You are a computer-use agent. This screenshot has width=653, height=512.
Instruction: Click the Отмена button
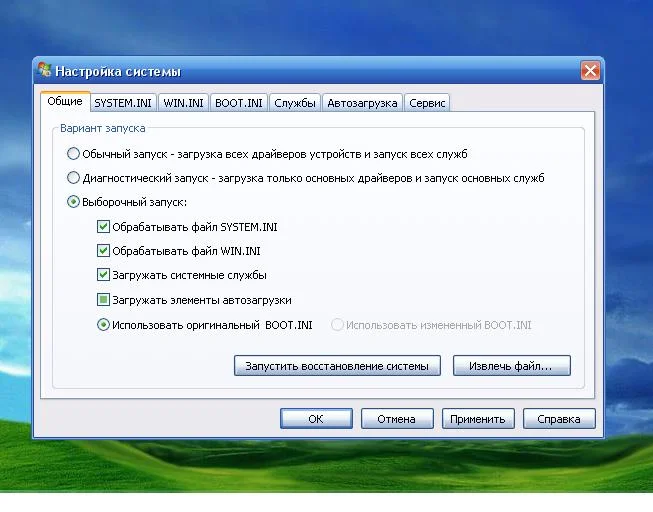click(397, 419)
